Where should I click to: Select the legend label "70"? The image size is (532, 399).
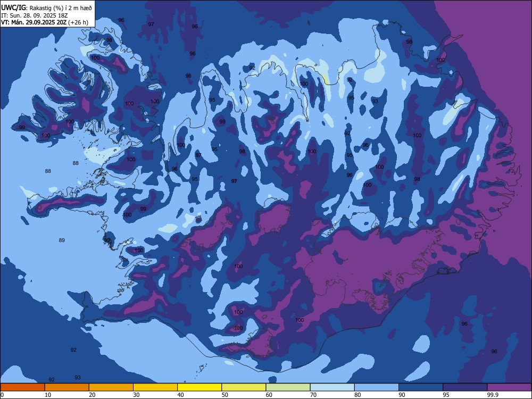pos(313,395)
